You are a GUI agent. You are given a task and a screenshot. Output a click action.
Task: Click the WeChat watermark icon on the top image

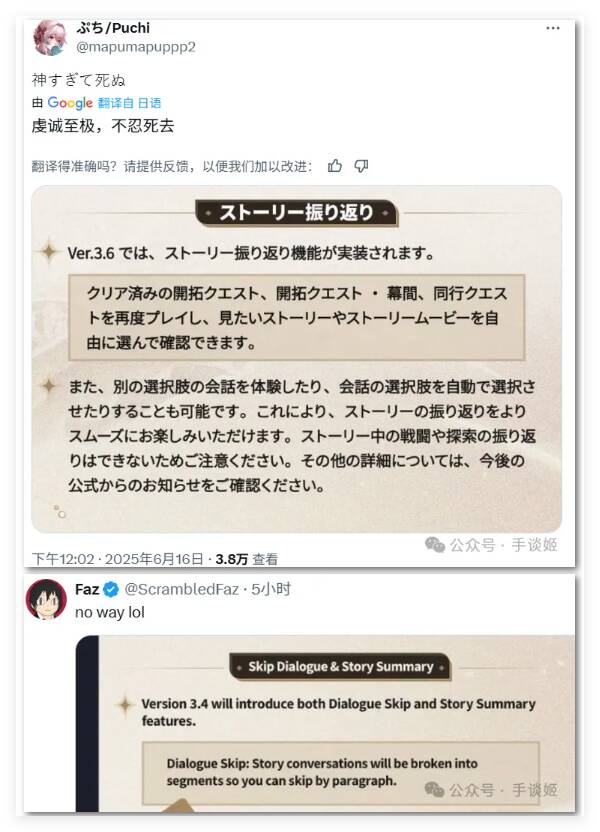tap(434, 544)
